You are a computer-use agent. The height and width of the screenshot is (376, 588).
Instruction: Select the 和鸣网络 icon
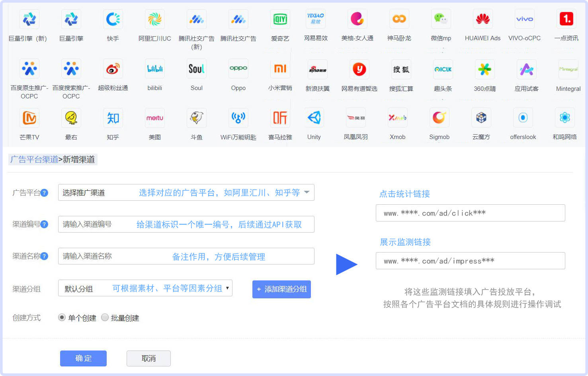pos(565,117)
